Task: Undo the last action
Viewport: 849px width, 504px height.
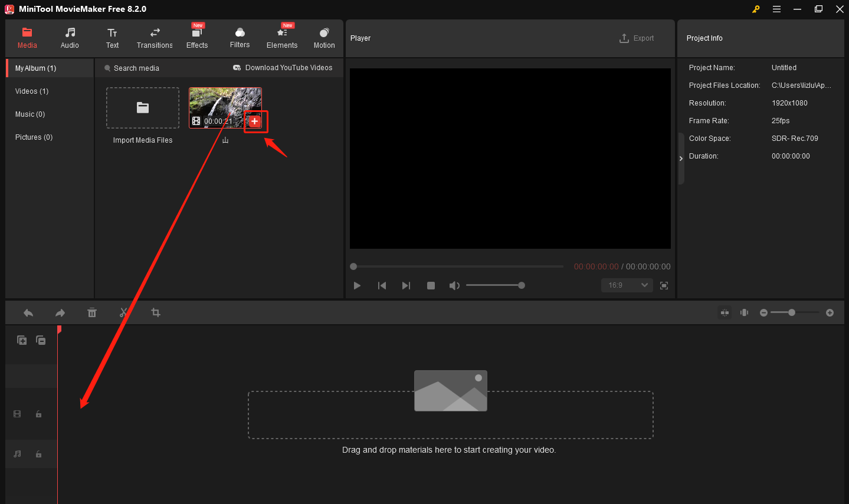Action: coord(28,313)
